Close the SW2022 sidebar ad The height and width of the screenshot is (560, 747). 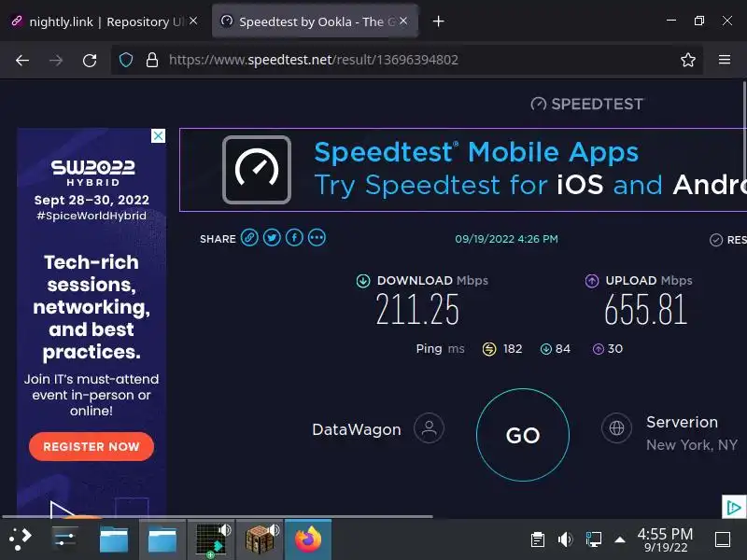tap(158, 135)
